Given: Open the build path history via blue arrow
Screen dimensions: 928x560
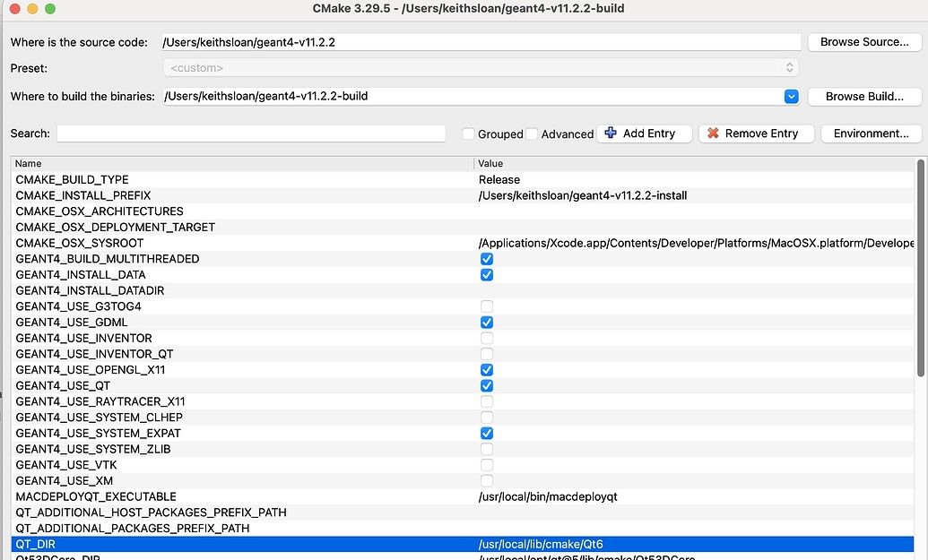Looking at the screenshot, I should 792,96.
